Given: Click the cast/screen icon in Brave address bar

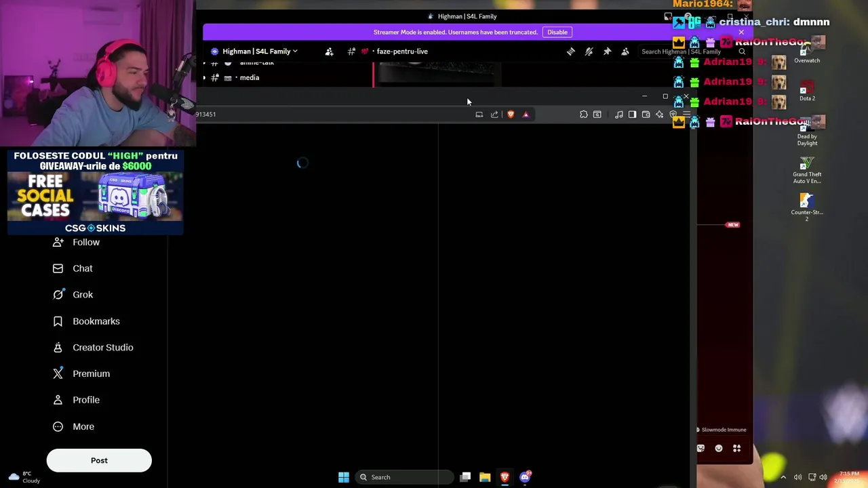Looking at the screenshot, I should (479, 115).
